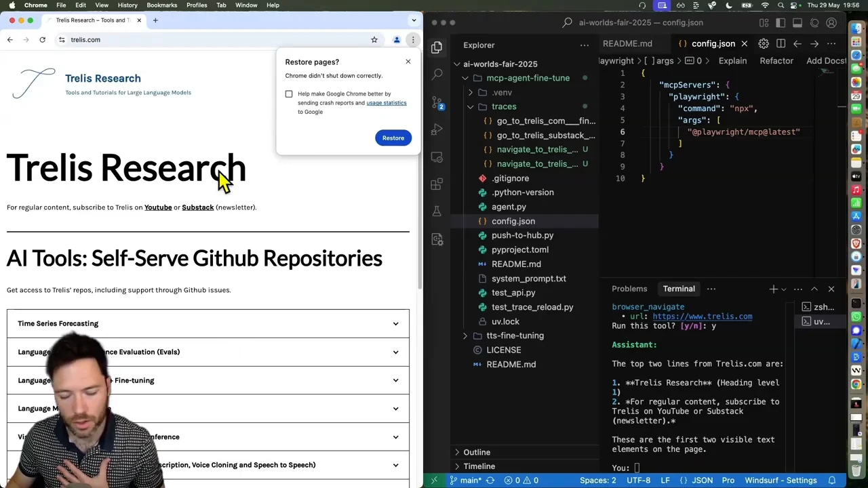Click the notifications bell in the status bar
Image resolution: width=868 pixels, height=488 pixels.
[x=832, y=481]
